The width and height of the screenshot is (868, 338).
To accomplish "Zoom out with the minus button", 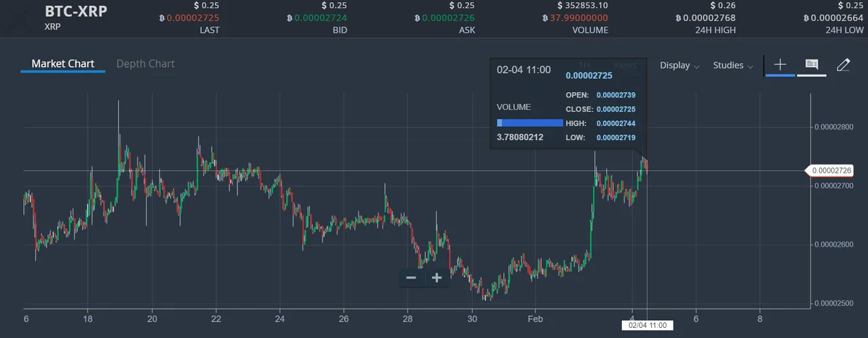I will 411,278.
